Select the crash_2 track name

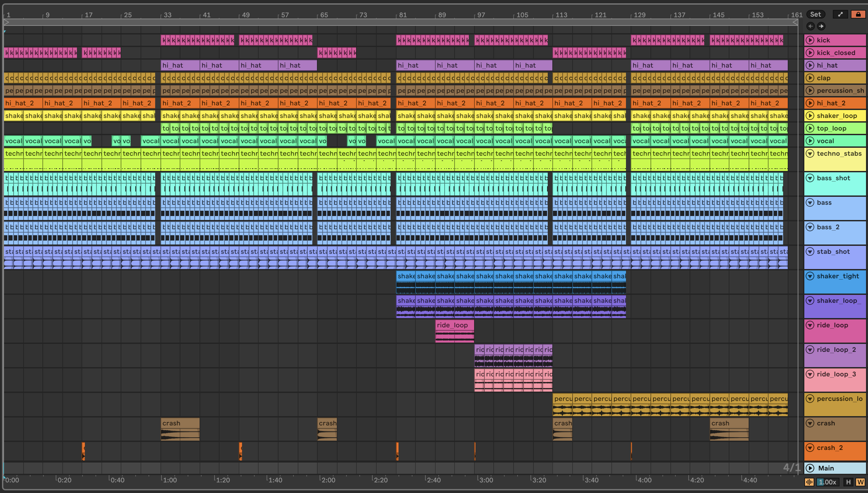pyautogui.click(x=830, y=448)
